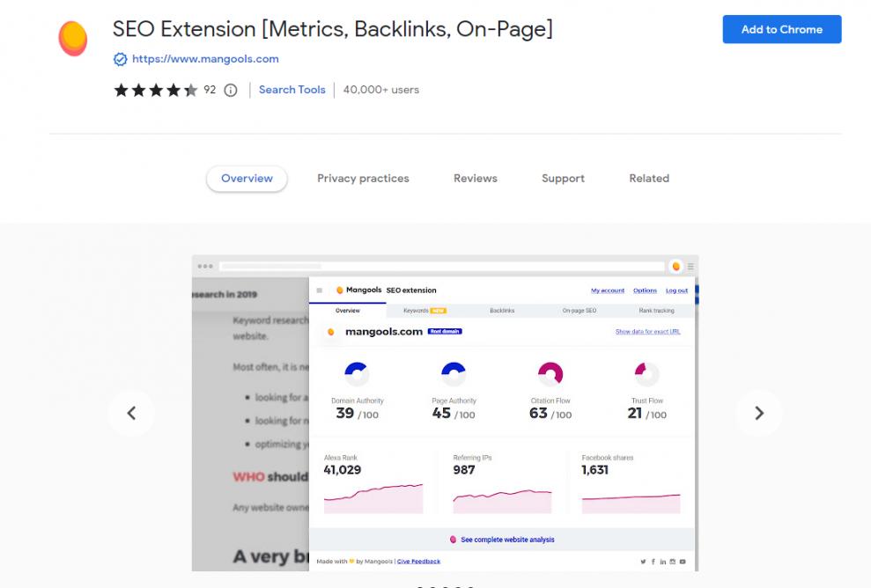This screenshot has height=588, width=871.
Task: Click the Twitter icon in popup footer
Action: [x=643, y=562]
